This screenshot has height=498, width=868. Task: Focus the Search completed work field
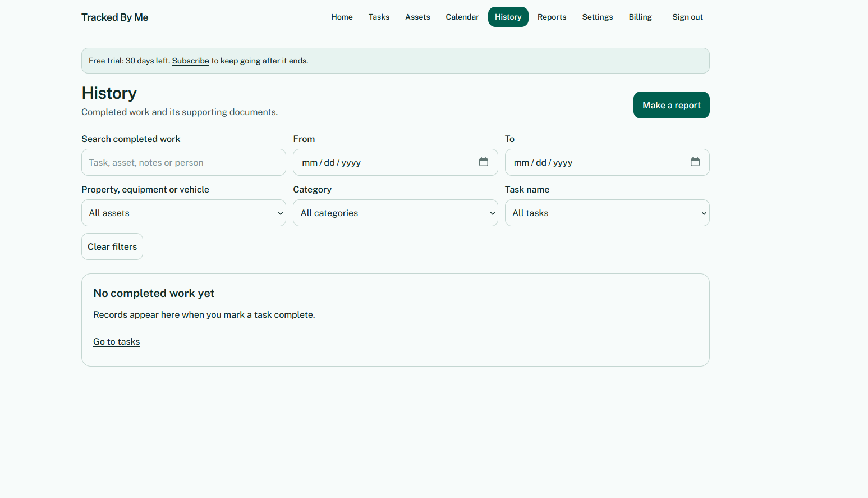(183, 162)
